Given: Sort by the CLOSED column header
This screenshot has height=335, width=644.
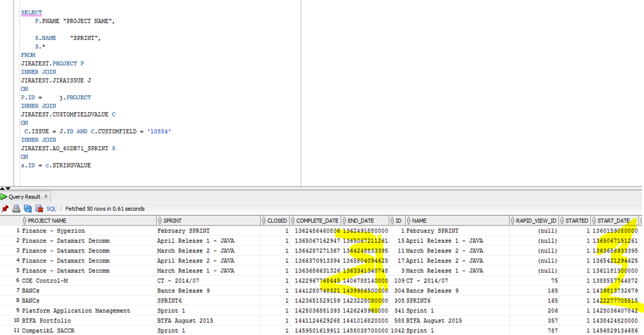Looking at the screenshot, I should (x=277, y=220).
